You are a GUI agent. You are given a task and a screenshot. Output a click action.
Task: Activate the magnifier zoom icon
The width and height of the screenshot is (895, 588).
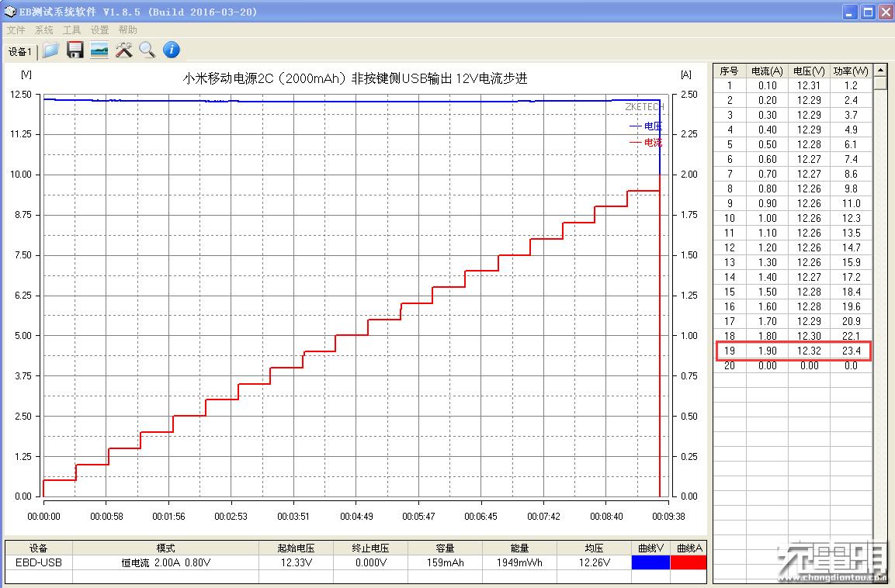coord(147,49)
